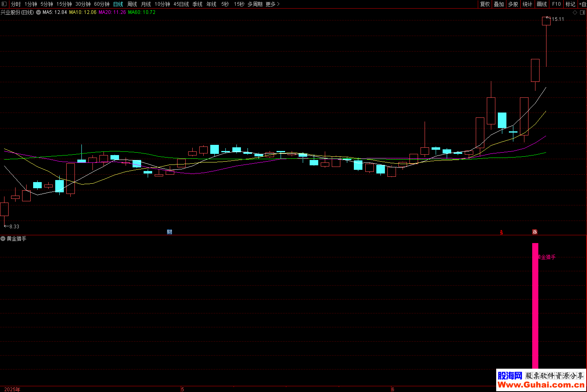Click the 兴业股份(日线) stock title
The width and height of the screenshot is (587, 392).
pos(17,12)
